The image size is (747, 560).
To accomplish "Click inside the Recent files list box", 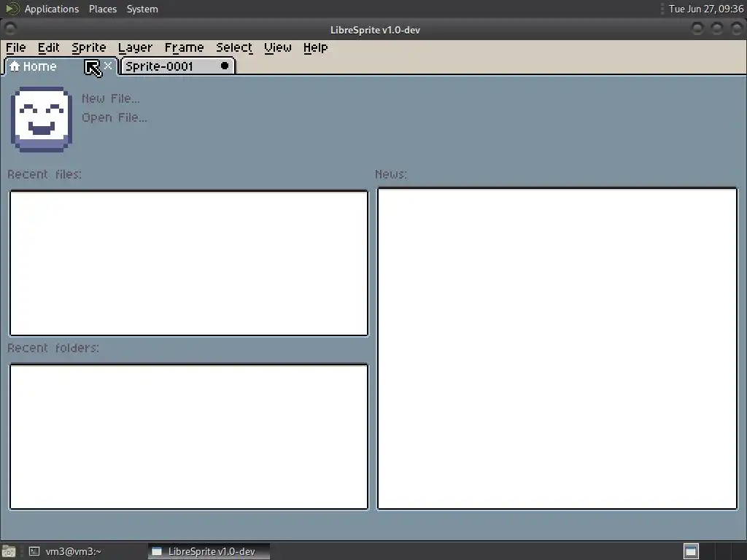I will [189, 263].
